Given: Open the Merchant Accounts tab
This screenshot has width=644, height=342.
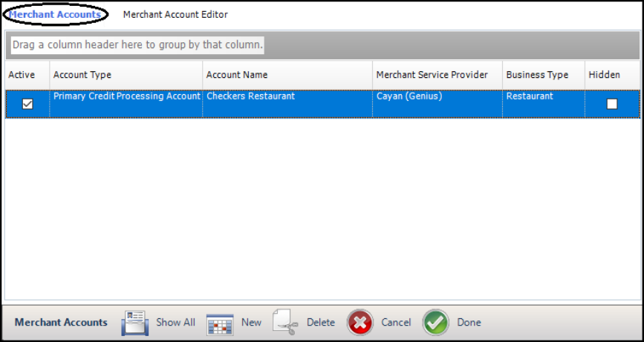Looking at the screenshot, I should tap(55, 15).
